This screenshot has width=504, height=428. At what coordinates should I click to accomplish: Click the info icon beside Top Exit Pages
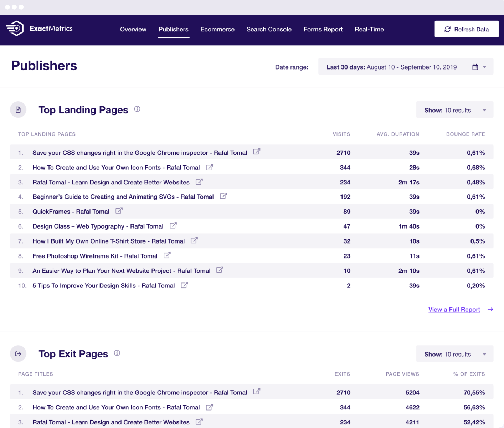point(117,353)
